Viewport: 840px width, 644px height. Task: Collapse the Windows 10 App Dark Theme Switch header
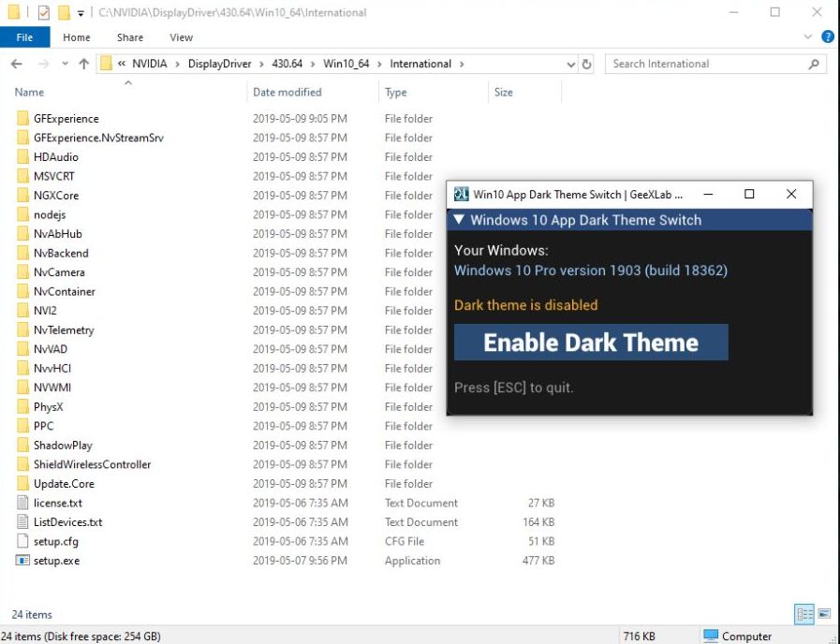459,219
